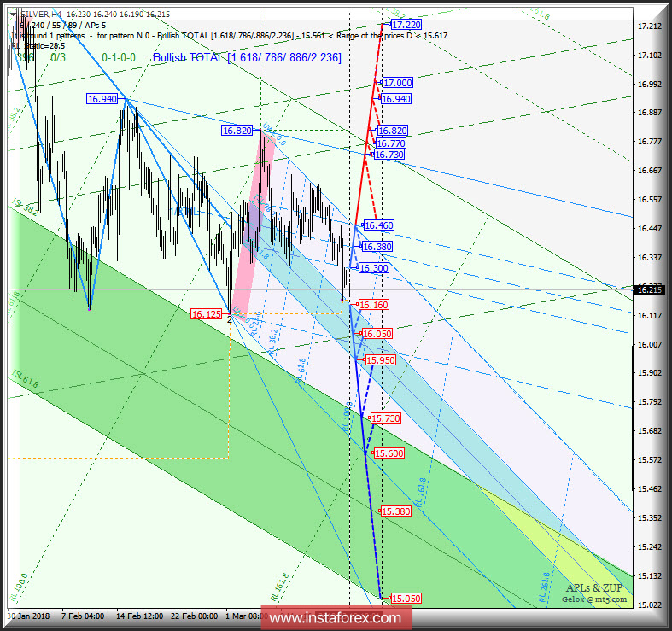The width and height of the screenshot is (672, 631).
Task: Click the 16.460 blue price label
Action: coord(378,225)
